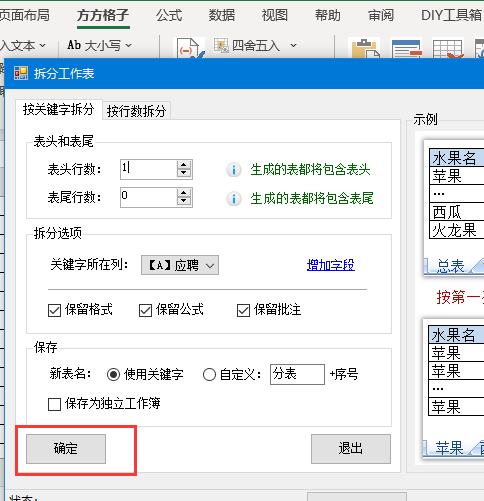
Task: Click info icon beside 生成的表都将包含表尾
Action: click(x=234, y=199)
